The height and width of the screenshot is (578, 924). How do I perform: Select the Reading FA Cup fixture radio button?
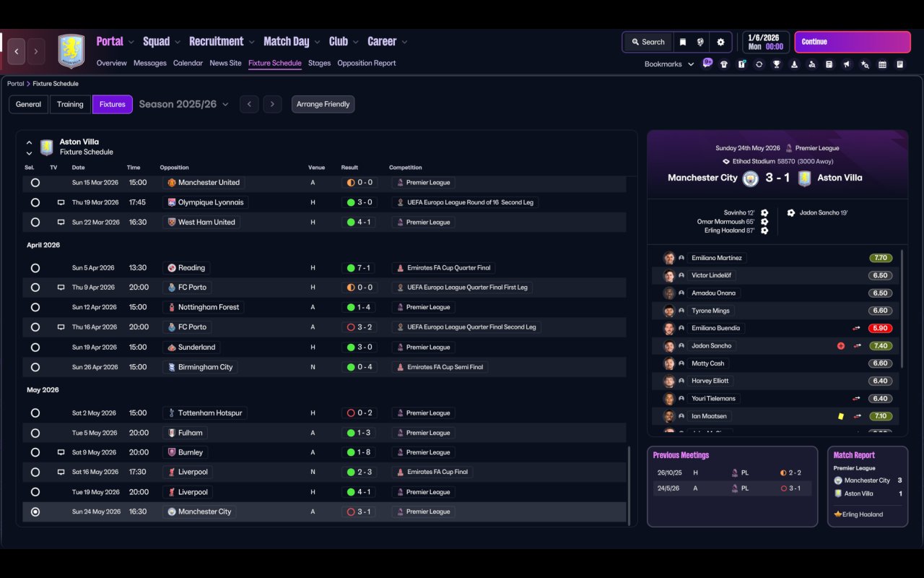[x=35, y=268]
